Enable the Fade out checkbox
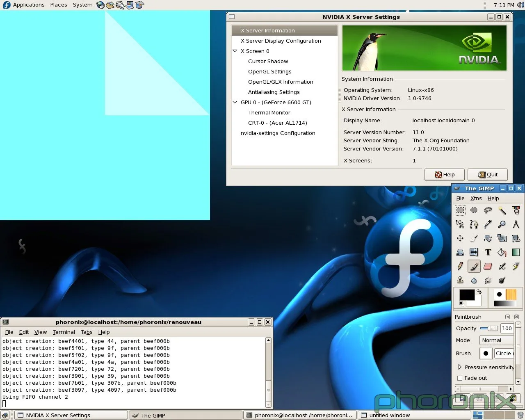 pyautogui.click(x=460, y=378)
